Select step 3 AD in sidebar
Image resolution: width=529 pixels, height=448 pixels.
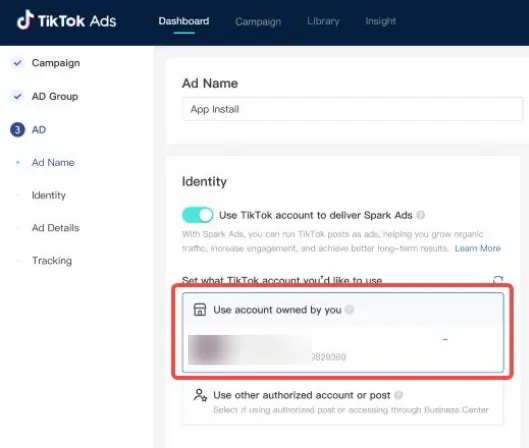(28, 130)
